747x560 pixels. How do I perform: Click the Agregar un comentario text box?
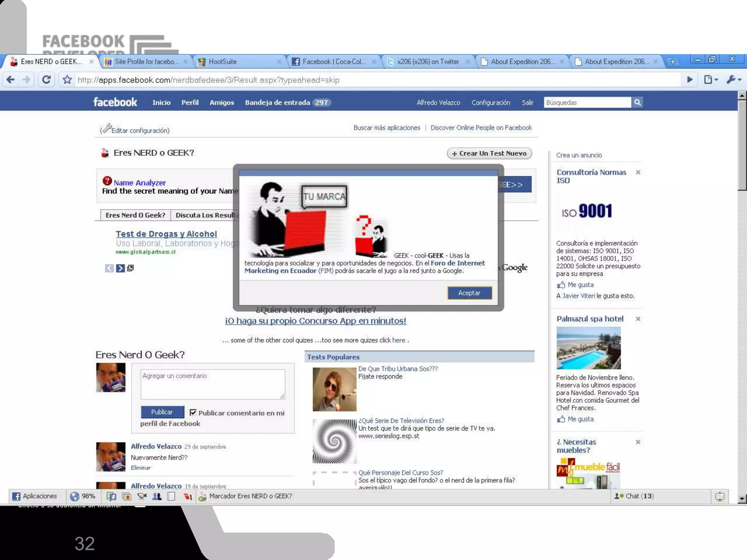tap(213, 384)
